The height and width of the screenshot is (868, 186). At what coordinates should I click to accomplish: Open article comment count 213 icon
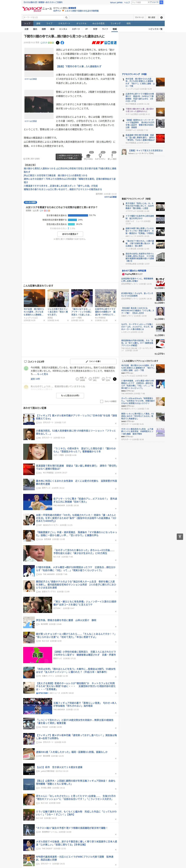tap(44, 43)
